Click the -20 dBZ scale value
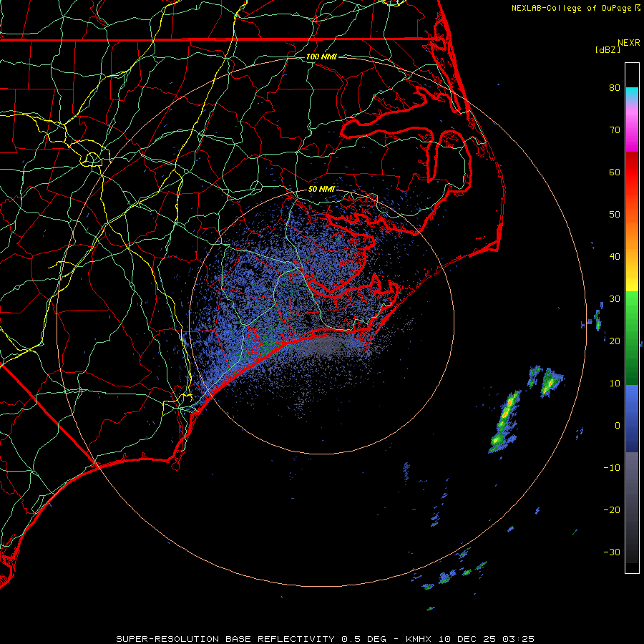This screenshot has width=644, height=644. (612, 509)
